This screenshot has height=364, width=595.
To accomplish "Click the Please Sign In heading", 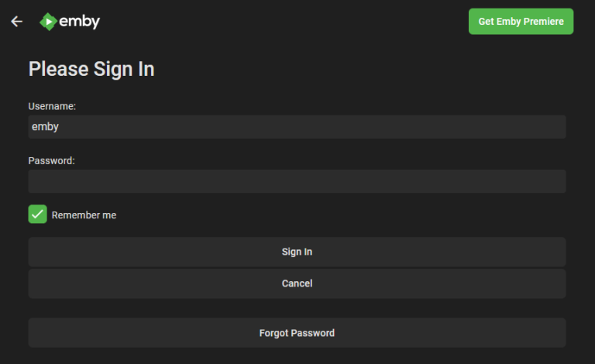I will tap(91, 70).
